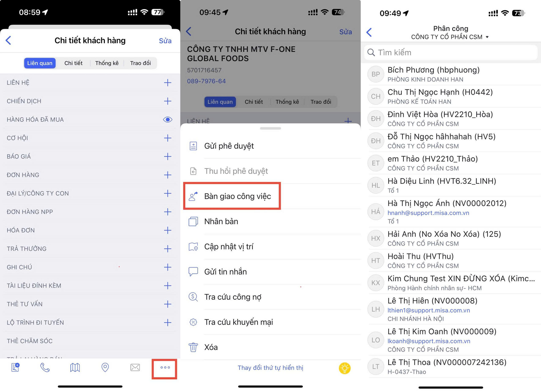
Task: Open the map icon in bottom toolbar
Action: click(75, 367)
